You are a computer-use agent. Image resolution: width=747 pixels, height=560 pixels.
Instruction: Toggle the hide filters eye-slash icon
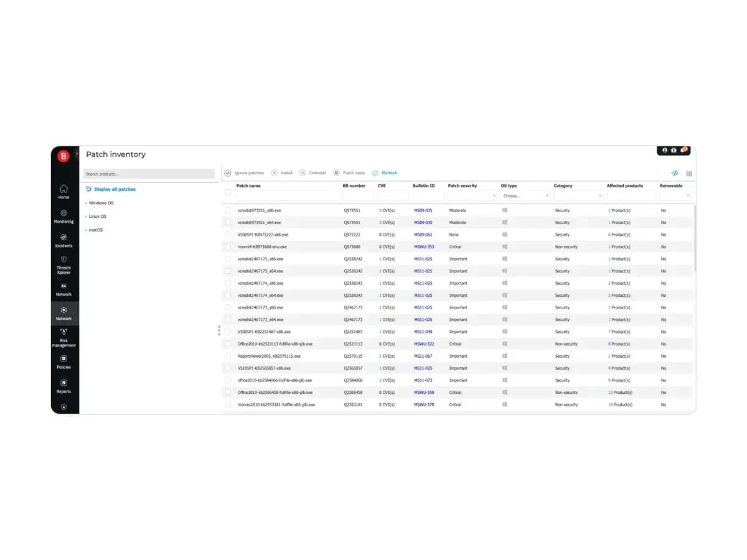point(675,174)
